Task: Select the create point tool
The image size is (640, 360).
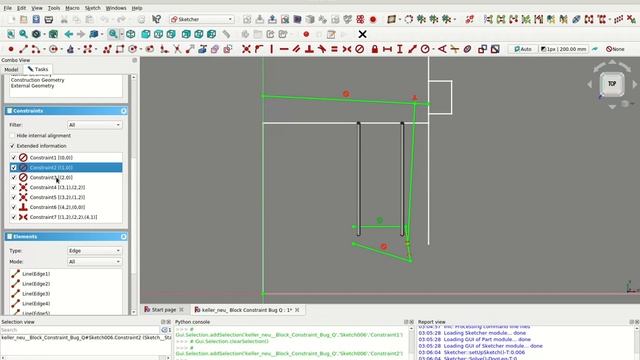Action: click(11, 49)
